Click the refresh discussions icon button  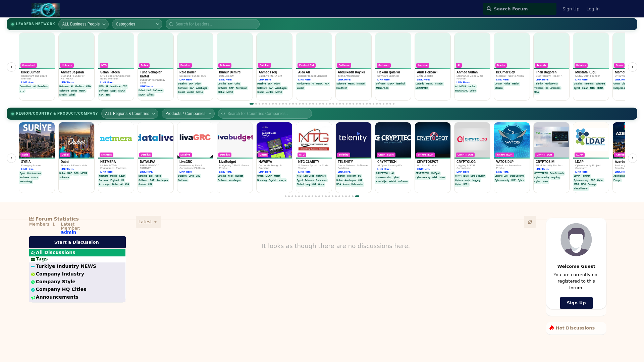(530, 222)
